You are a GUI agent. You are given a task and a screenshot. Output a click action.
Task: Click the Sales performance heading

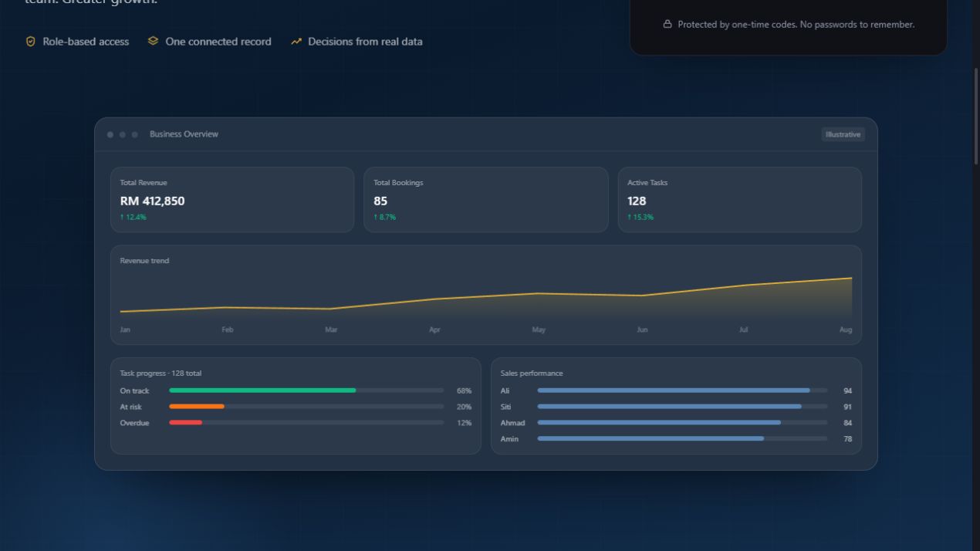532,374
